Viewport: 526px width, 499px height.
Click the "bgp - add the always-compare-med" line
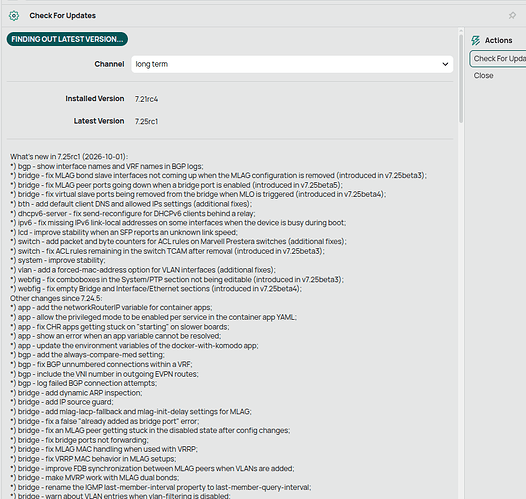87,355
